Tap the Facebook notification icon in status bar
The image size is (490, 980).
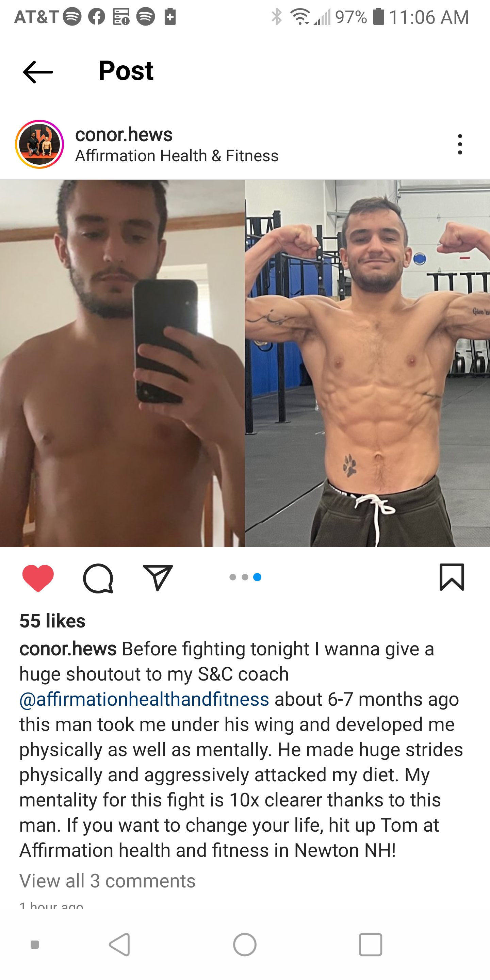click(97, 17)
